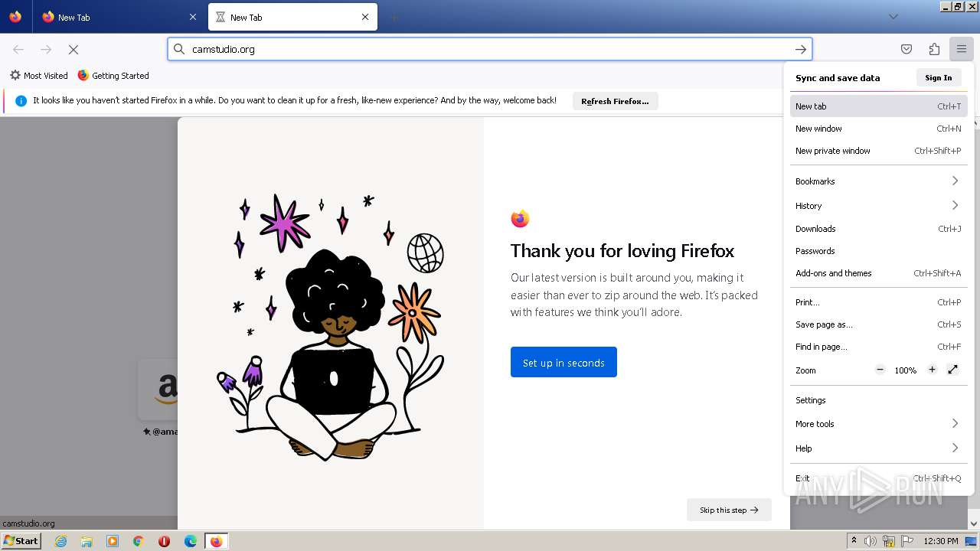Click the search magnifier icon in the URL bar

coord(179,49)
